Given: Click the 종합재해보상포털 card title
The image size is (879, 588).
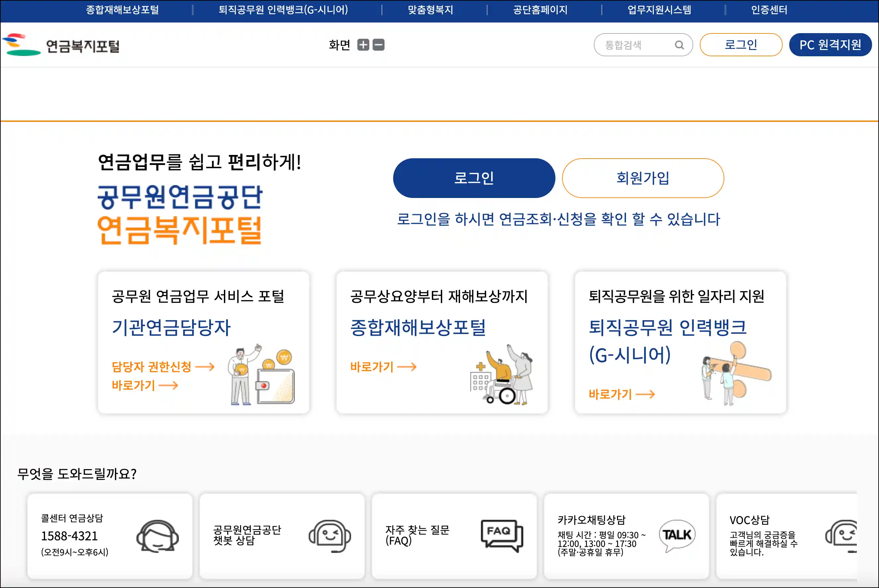Looking at the screenshot, I should 418,327.
